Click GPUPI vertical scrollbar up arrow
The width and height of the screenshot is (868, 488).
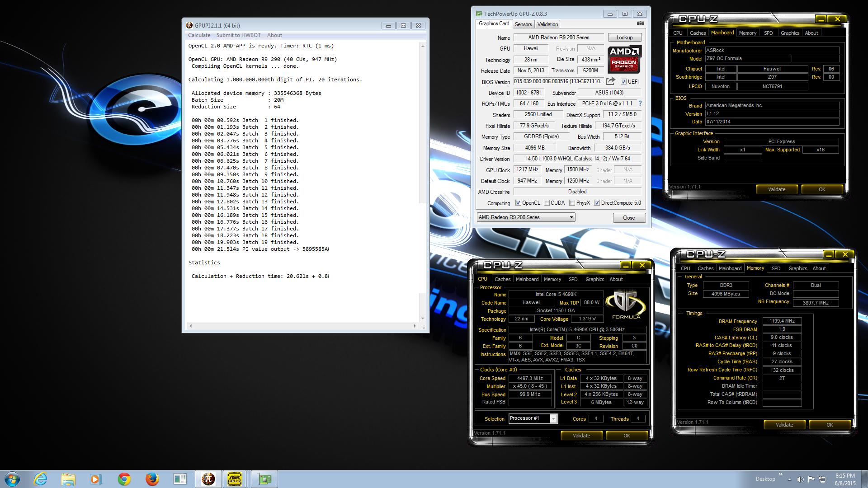pyautogui.click(x=423, y=46)
